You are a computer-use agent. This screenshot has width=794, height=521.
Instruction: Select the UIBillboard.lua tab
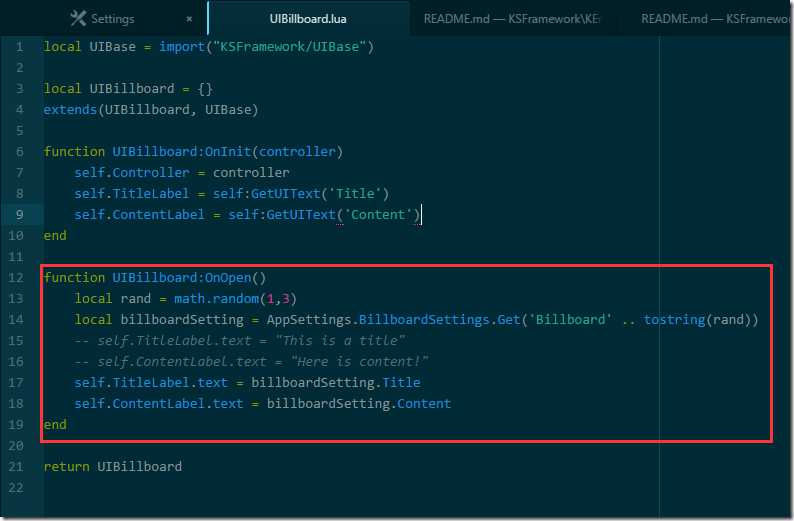[x=308, y=19]
